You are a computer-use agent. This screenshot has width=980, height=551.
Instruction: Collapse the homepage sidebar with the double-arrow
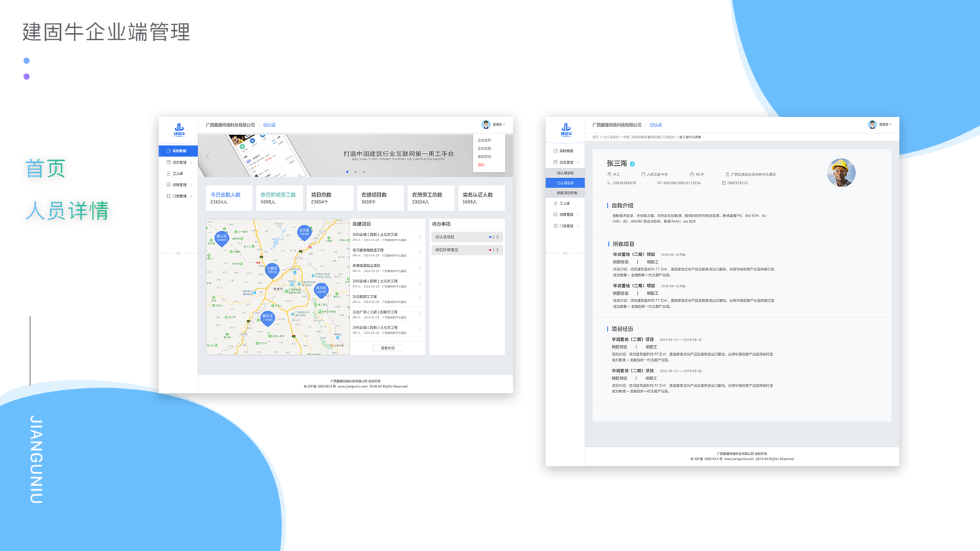178,253
